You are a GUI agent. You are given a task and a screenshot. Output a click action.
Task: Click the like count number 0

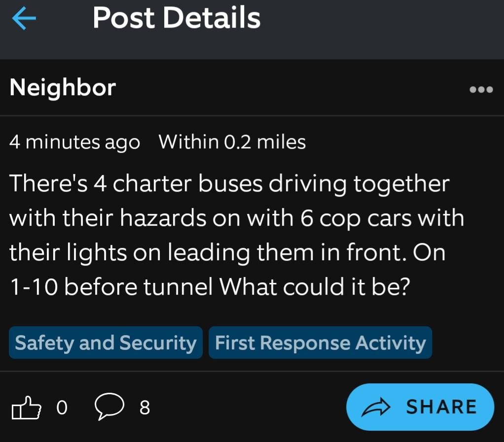click(x=62, y=408)
